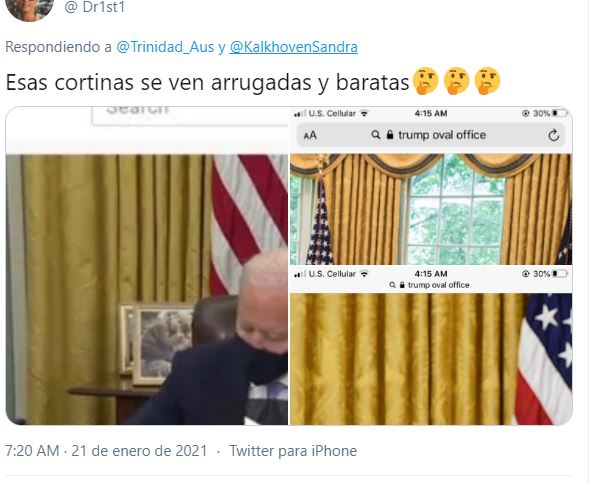The image size is (593, 483).
Task: Open the @Dr1st1 handle
Action: pos(95,7)
